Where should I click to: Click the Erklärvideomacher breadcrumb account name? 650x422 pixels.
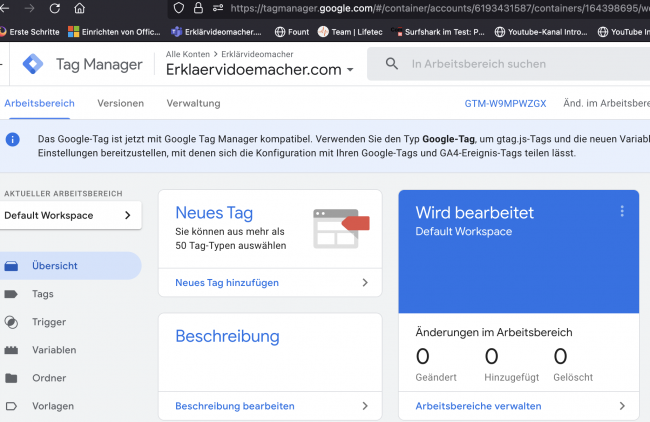[257, 54]
